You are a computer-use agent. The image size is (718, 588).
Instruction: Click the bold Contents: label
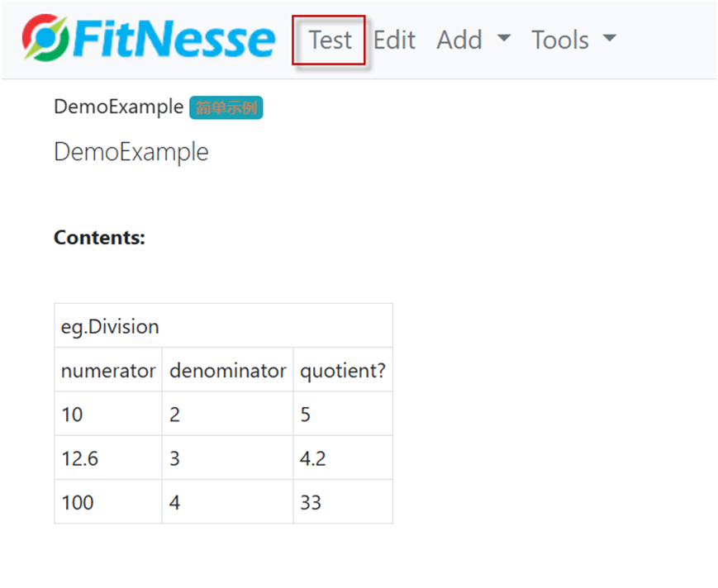click(99, 238)
